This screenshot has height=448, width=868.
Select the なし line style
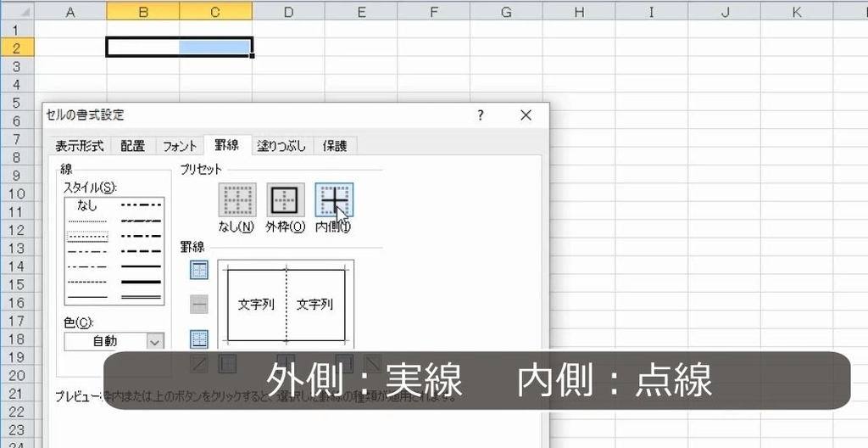(87, 205)
